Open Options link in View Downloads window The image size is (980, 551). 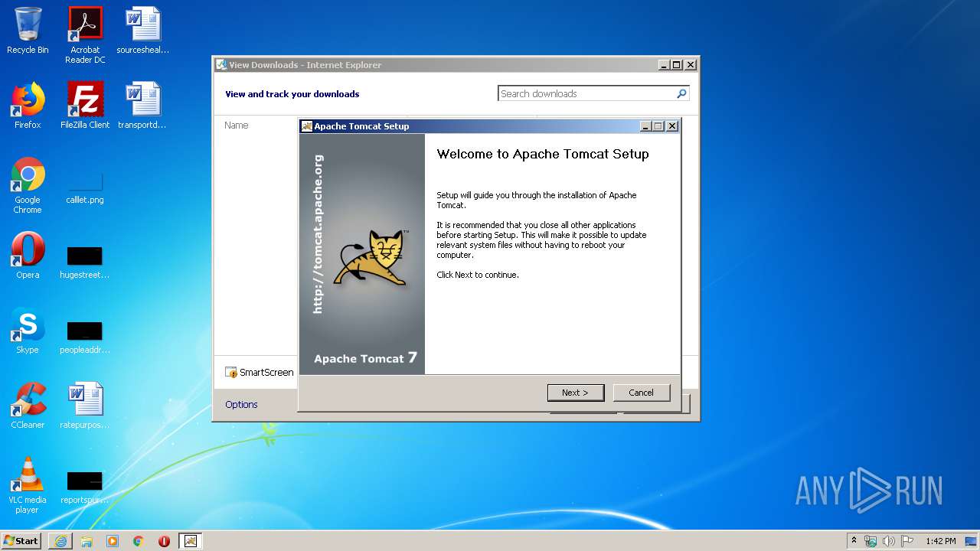[x=241, y=404]
